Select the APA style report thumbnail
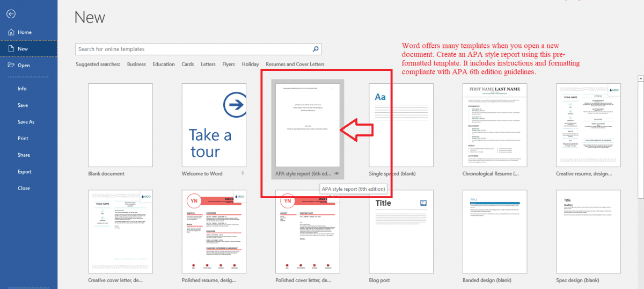This screenshot has width=644, height=289. (308, 125)
